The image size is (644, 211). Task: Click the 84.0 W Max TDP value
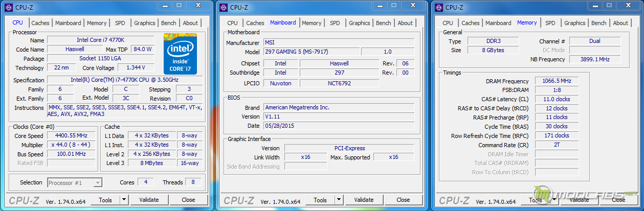click(x=143, y=49)
